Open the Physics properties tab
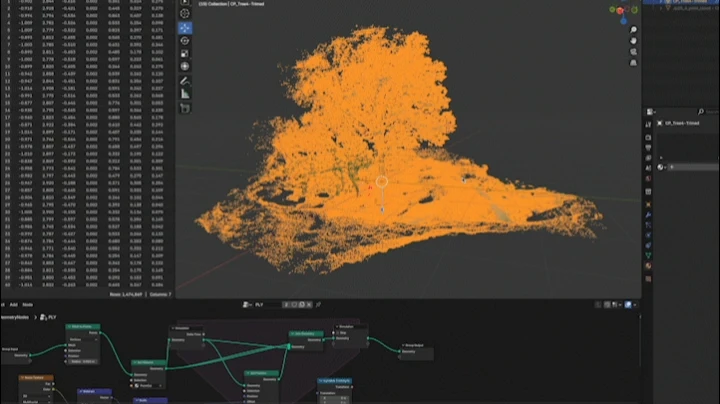Image resolution: width=720 pixels, height=404 pixels. pos(648,235)
